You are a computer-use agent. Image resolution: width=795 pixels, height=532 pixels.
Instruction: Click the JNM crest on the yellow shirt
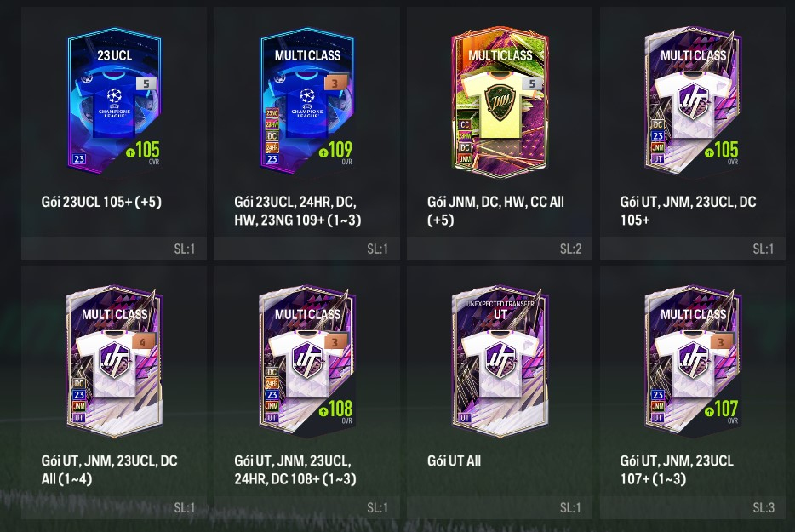[500, 101]
